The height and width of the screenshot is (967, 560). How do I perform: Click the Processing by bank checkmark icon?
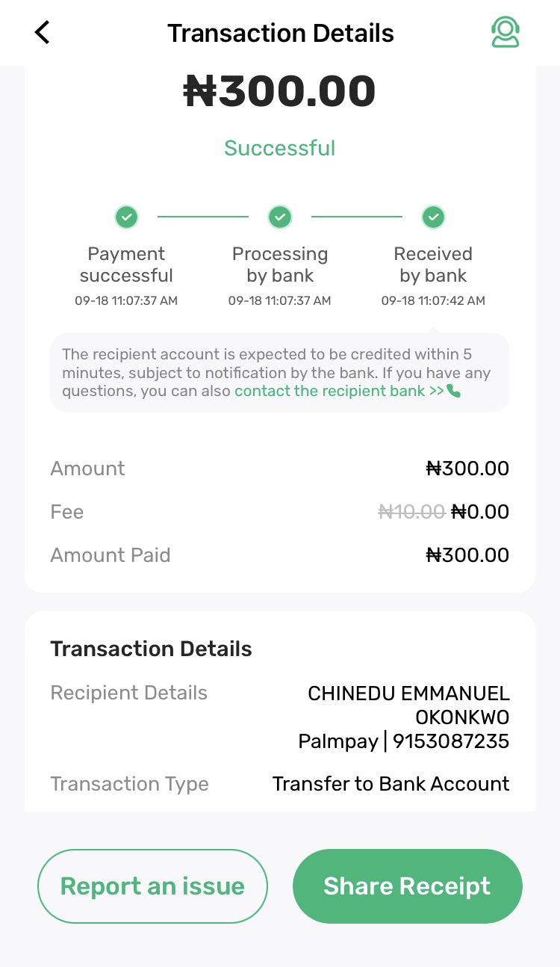tap(280, 217)
